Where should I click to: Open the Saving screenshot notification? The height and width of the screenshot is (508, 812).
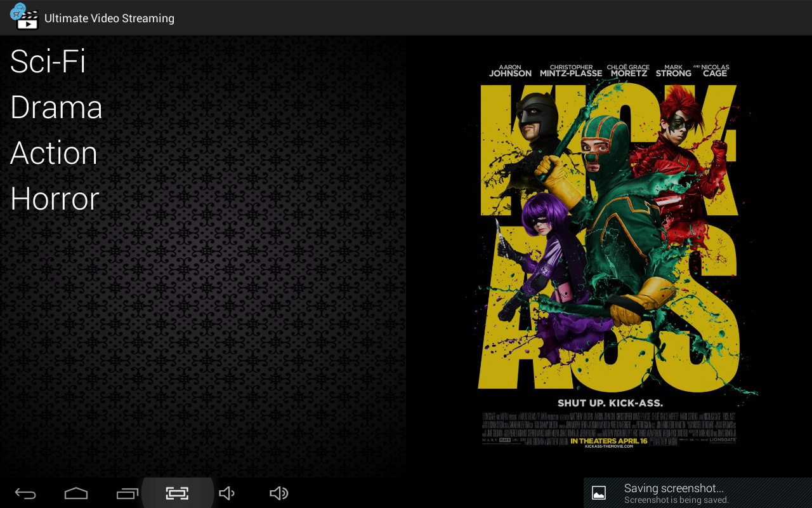674,488
